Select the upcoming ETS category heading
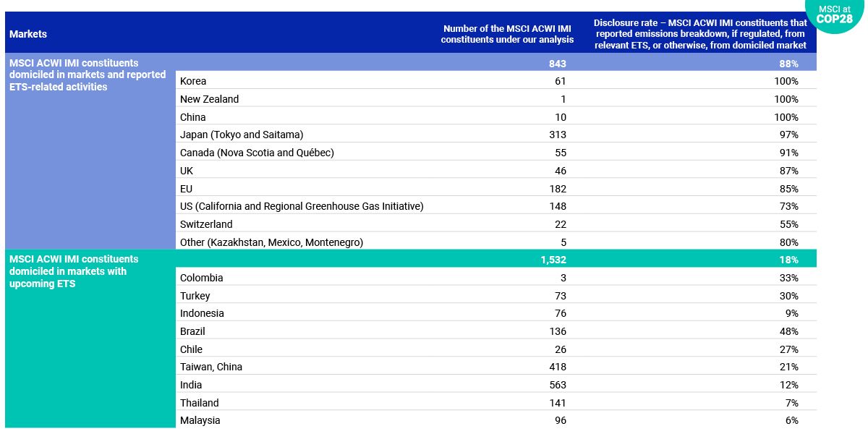Screen dimensions: 868x434 (74, 271)
